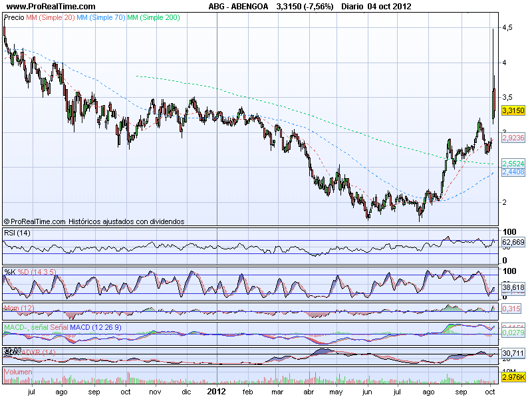Click the feb month label on time axis
Screen dimensions: 532x399
pyautogui.click(x=247, y=392)
